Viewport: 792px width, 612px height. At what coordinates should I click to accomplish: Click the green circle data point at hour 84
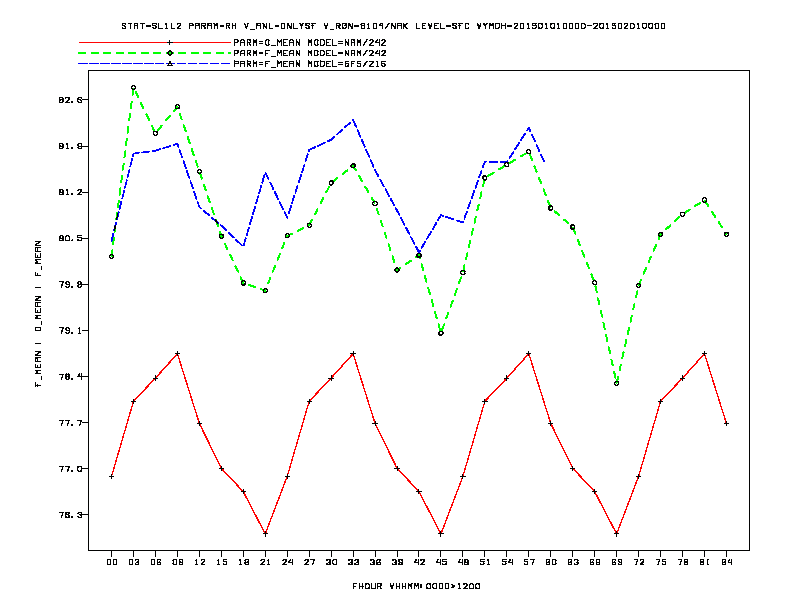(x=726, y=234)
